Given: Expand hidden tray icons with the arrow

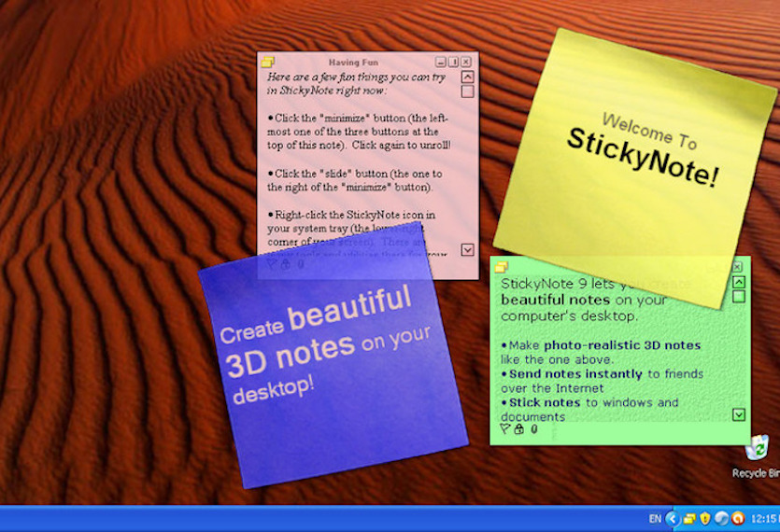Looking at the screenshot, I should (673, 519).
